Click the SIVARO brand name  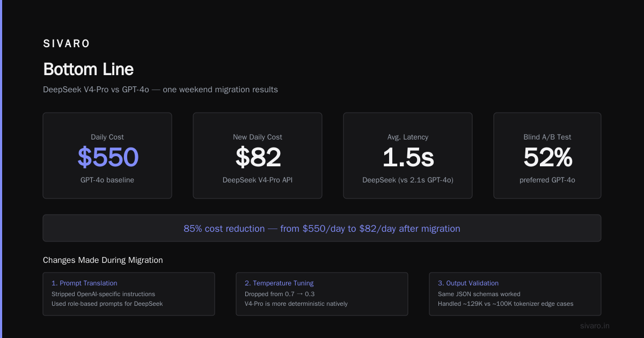click(x=67, y=44)
